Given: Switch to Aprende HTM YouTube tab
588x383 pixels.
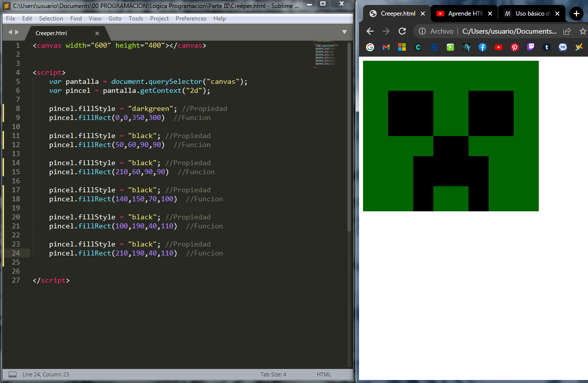Looking at the screenshot, I should (465, 14).
